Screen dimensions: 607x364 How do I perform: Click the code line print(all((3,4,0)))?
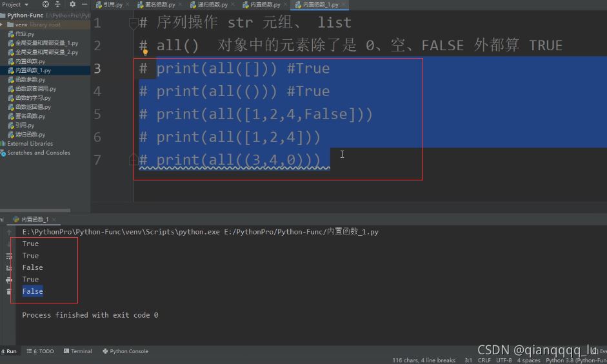230,160
